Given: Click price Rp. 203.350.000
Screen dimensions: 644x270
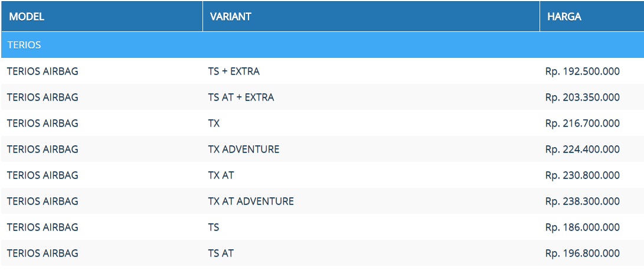Looking at the screenshot, I should coord(583,97).
